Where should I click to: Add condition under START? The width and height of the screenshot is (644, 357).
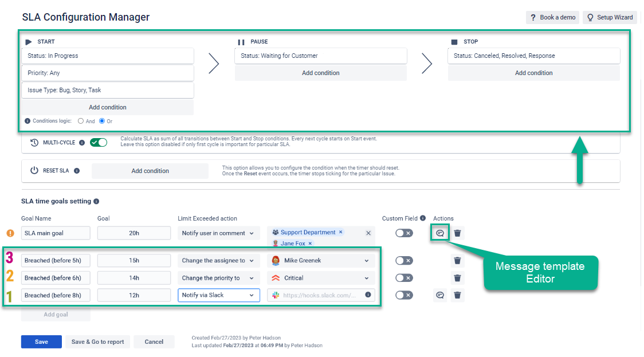click(x=108, y=107)
